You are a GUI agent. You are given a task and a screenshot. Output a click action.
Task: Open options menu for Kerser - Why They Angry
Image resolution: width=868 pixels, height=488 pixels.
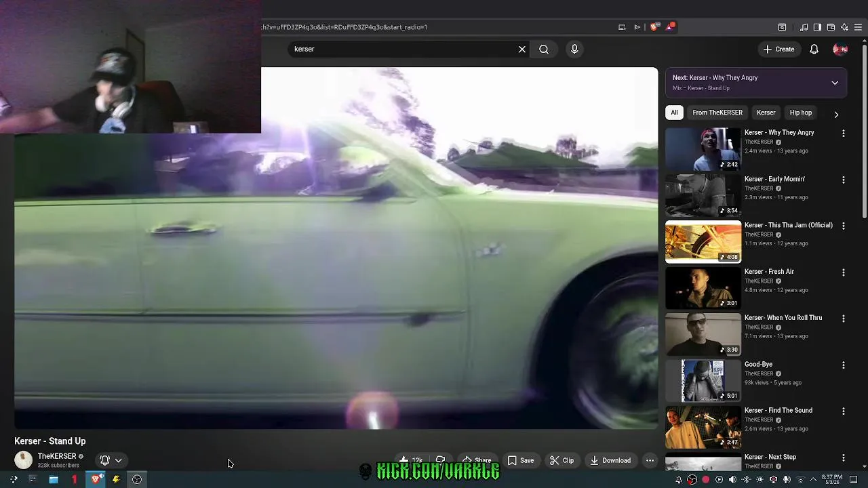tap(844, 134)
